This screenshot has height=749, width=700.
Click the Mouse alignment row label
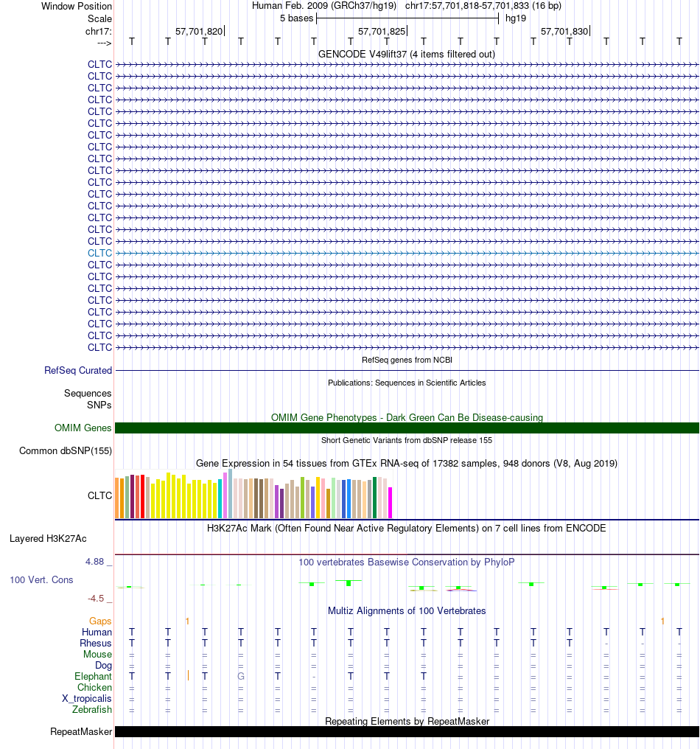point(97,655)
